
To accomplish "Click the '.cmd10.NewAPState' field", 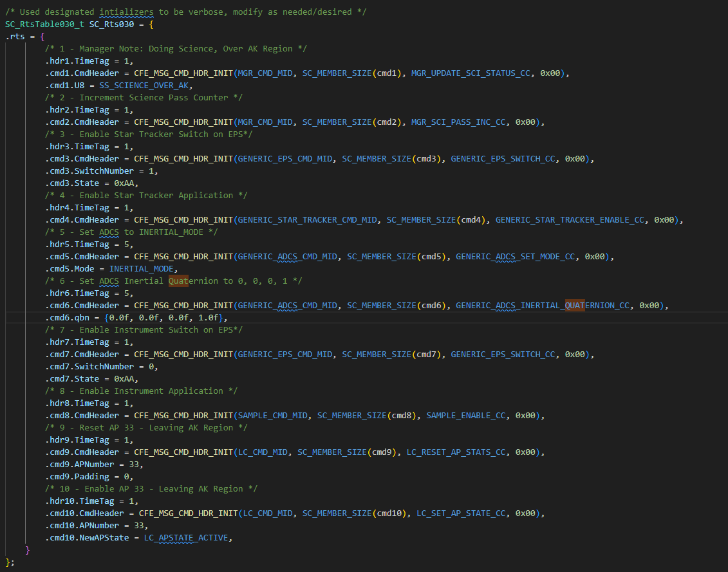I will coord(87,538).
